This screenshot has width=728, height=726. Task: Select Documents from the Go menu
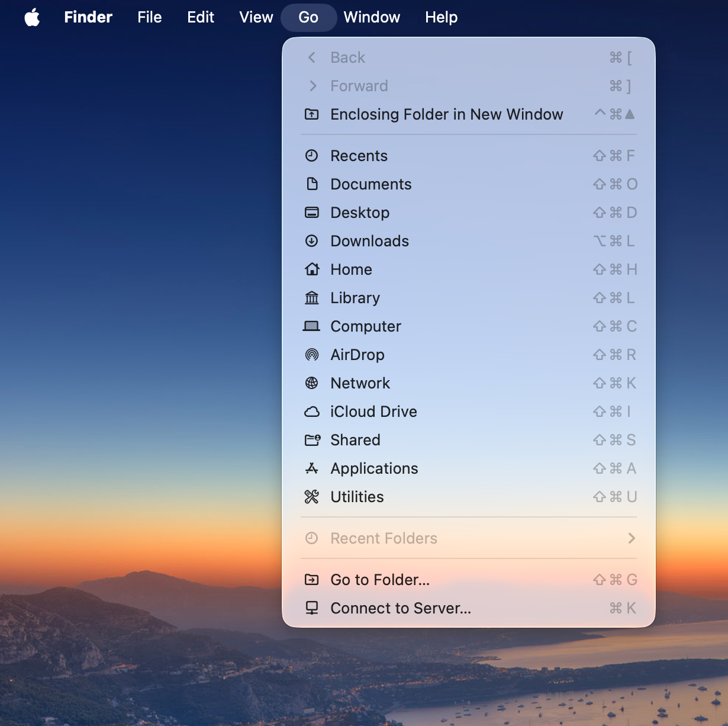coord(371,184)
